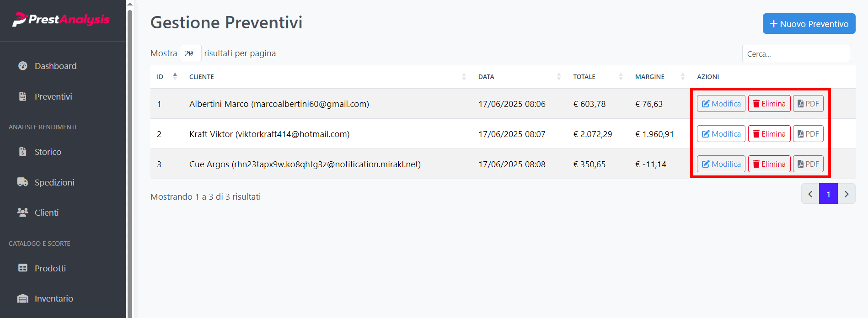Screen dimensions: 868x318
Task: Sort table by Totale column
Action: (x=597, y=77)
